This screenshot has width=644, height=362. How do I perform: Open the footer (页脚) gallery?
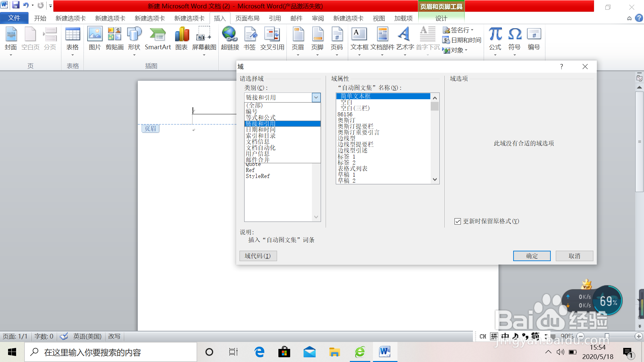[317, 41]
